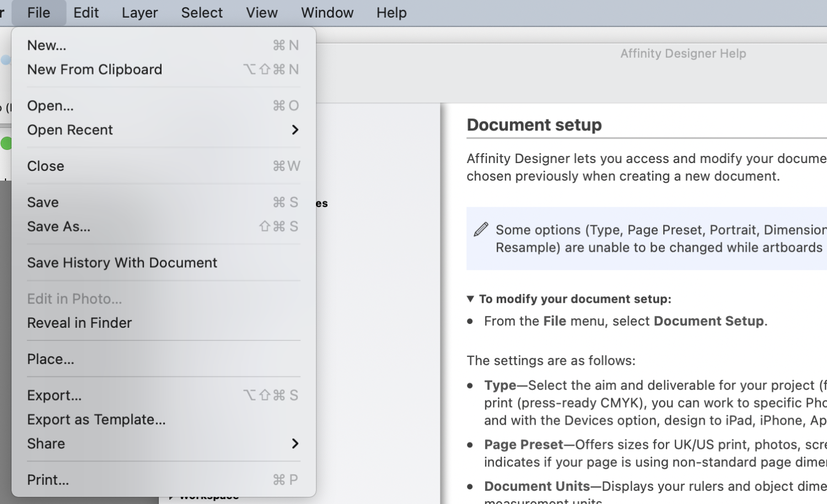The image size is (827, 504).
Task: Click 'The settings are as follows:' text
Action: coord(551,361)
